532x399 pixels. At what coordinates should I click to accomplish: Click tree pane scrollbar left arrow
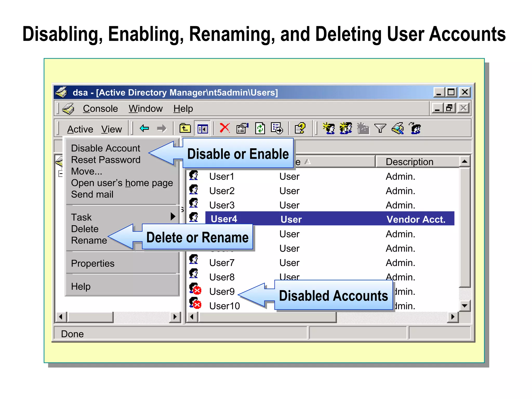(x=61, y=317)
